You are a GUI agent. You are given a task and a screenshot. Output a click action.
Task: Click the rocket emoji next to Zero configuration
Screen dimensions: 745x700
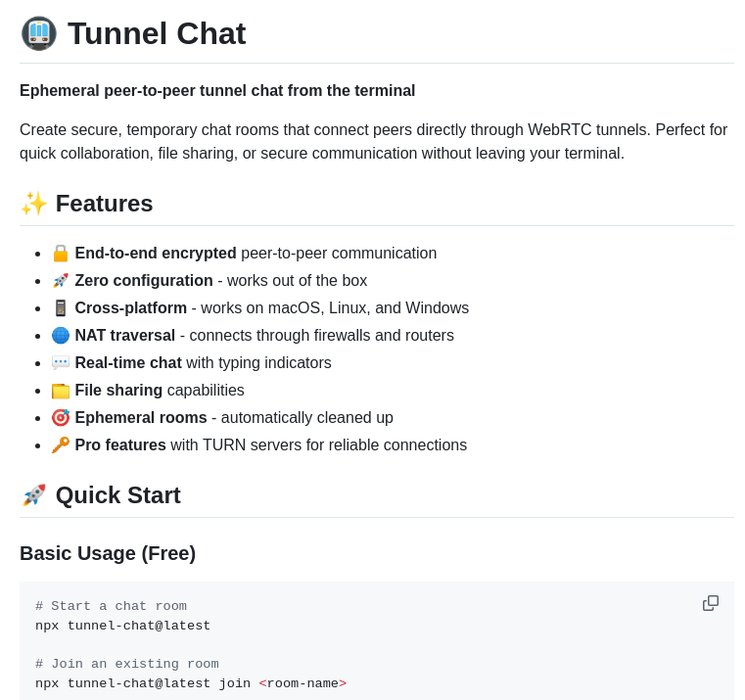click(61, 281)
